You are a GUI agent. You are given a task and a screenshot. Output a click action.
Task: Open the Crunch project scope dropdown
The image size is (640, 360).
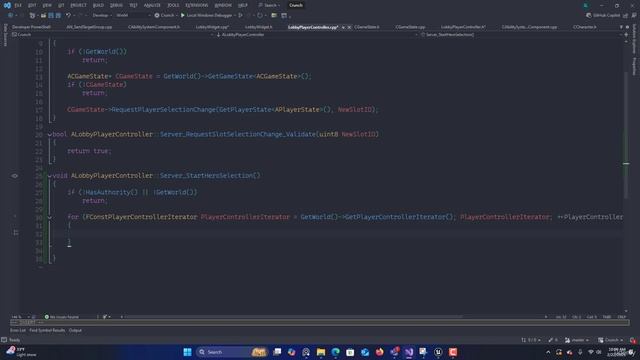coord(112,35)
